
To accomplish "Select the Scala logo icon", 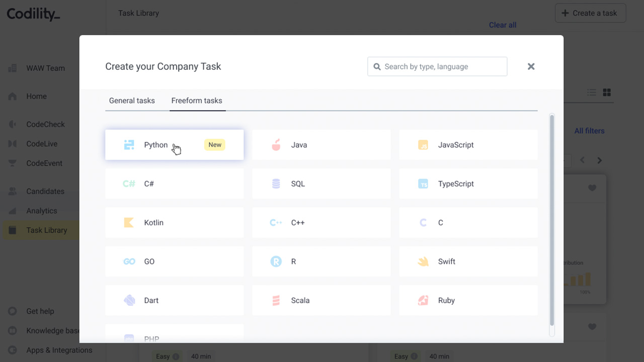I will (276, 301).
